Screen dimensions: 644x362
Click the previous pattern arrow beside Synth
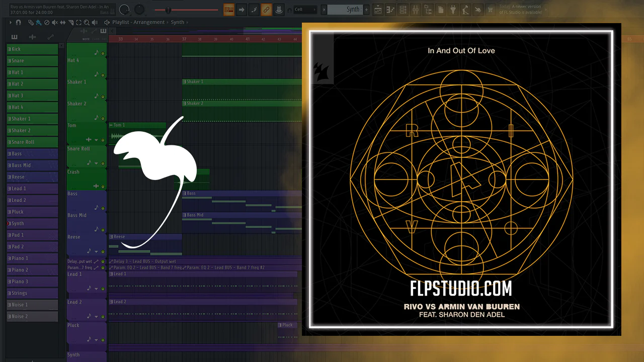324,10
